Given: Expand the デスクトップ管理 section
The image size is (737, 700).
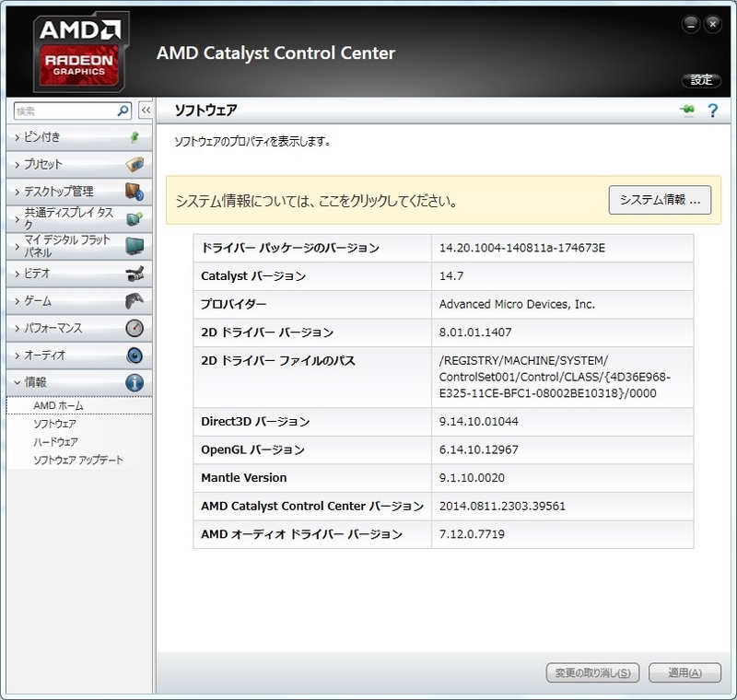Looking at the screenshot, I should (x=79, y=192).
